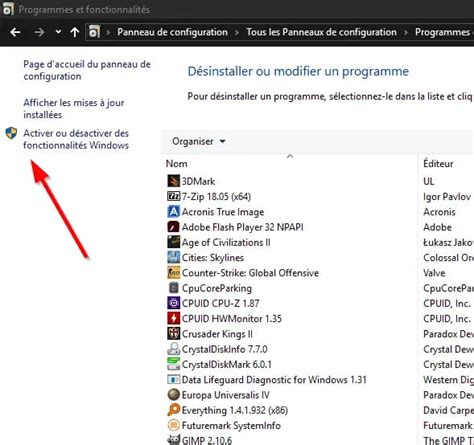Click the Adobe Flash Player icon
The image size is (474, 445).
173,227
